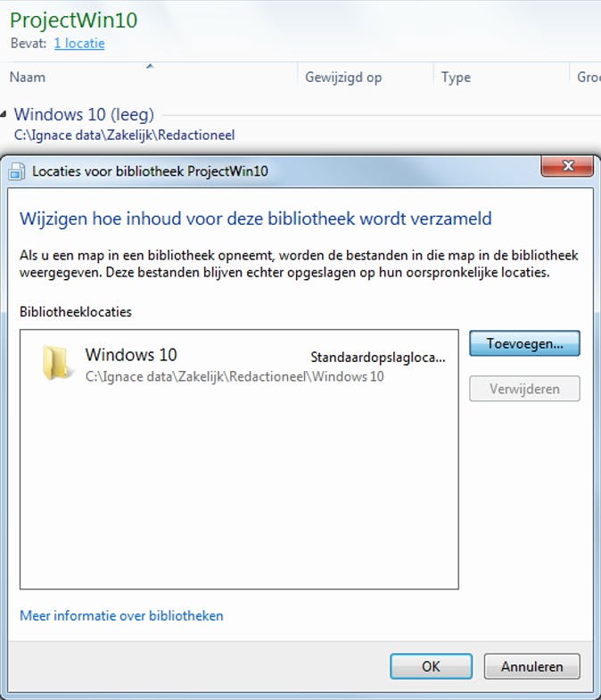The height and width of the screenshot is (700, 601).
Task: Select the Windows 10 folder icon
Action: [56, 363]
